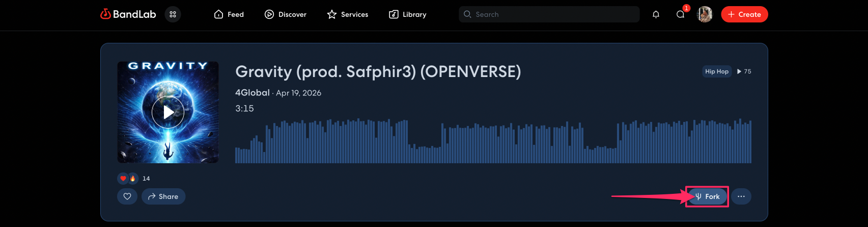
Task: Open the user profile avatar
Action: (x=705, y=14)
